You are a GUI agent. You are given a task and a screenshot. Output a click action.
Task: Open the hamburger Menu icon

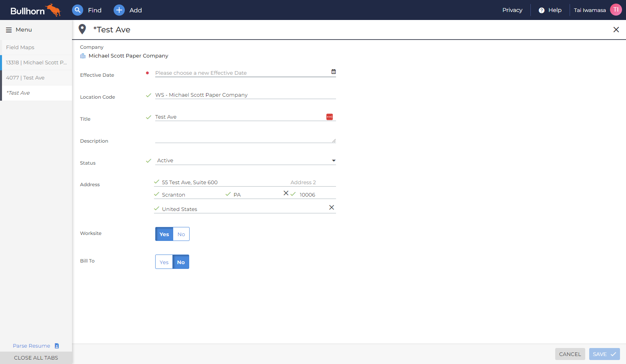click(x=9, y=30)
